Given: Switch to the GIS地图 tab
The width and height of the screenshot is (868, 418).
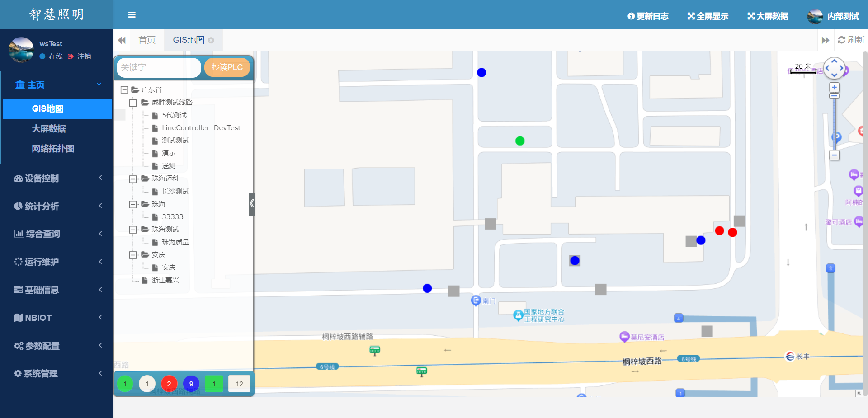Looking at the screenshot, I should tap(189, 40).
